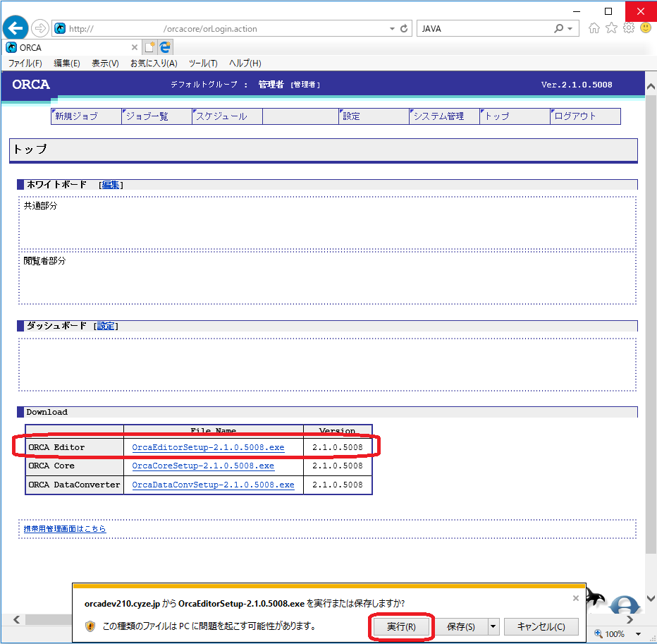
Task: Close the ORCA browser tab
Action: [x=135, y=47]
